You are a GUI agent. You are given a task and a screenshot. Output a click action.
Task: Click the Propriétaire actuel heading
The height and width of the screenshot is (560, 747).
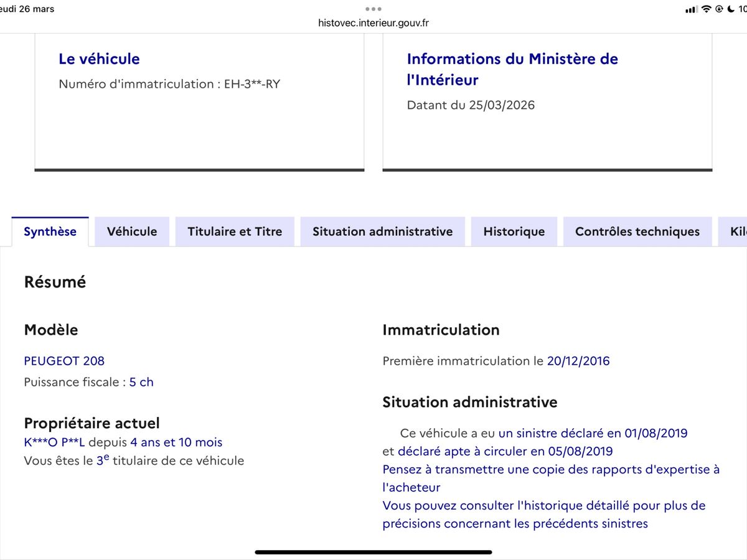[92, 423]
